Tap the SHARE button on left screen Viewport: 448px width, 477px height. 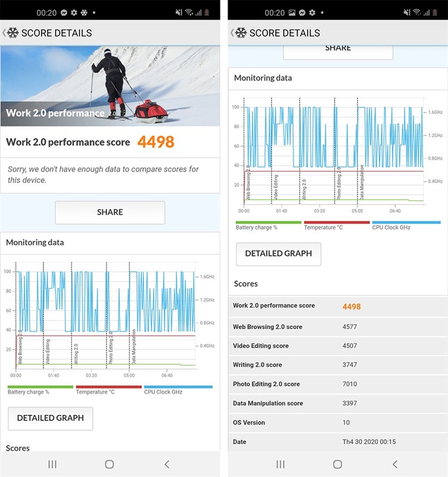(110, 212)
